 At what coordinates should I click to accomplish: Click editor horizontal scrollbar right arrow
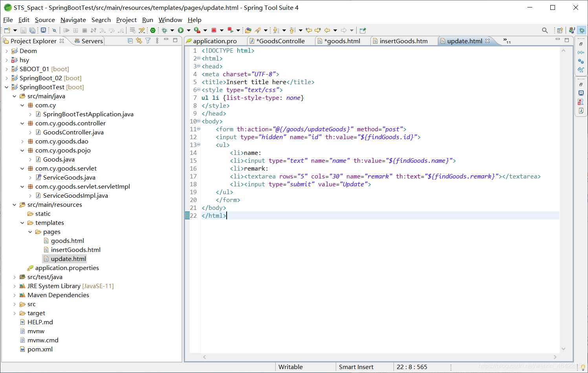coord(555,357)
